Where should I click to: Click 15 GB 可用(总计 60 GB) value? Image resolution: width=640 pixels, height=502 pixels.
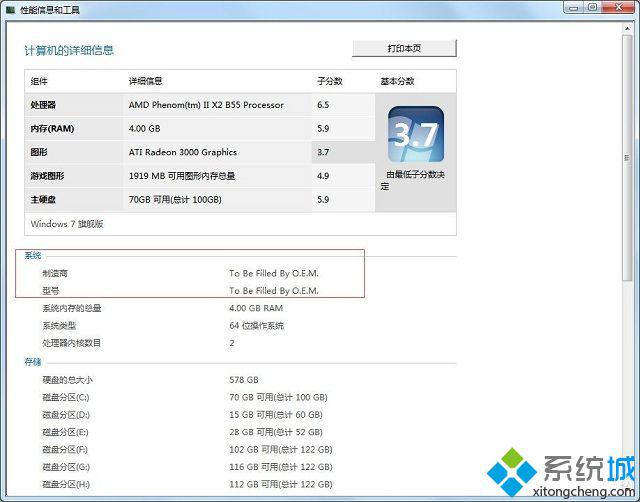click(276, 415)
